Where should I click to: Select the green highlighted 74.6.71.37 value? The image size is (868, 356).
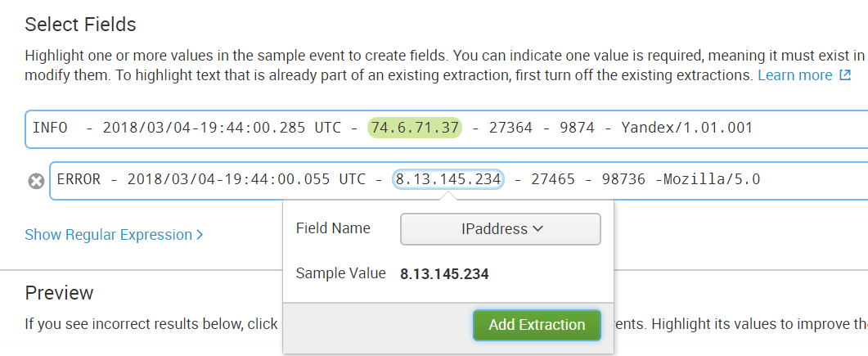click(415, 128)
